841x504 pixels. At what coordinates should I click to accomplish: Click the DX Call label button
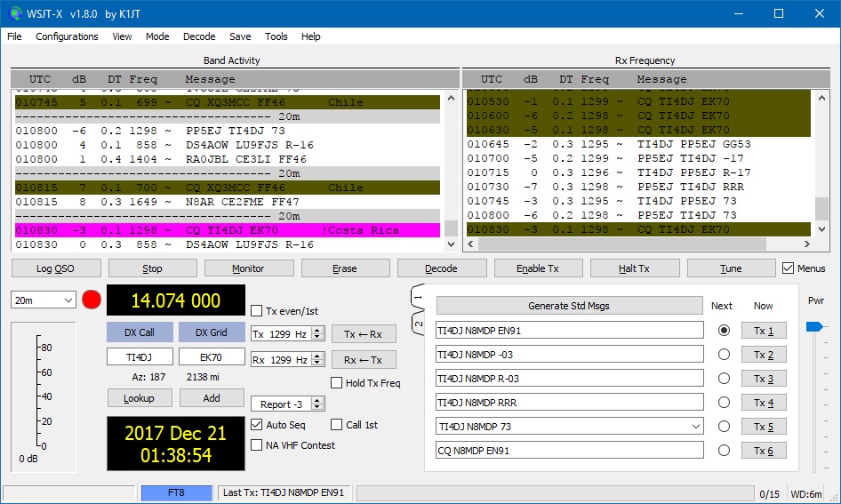coord(140,332)
